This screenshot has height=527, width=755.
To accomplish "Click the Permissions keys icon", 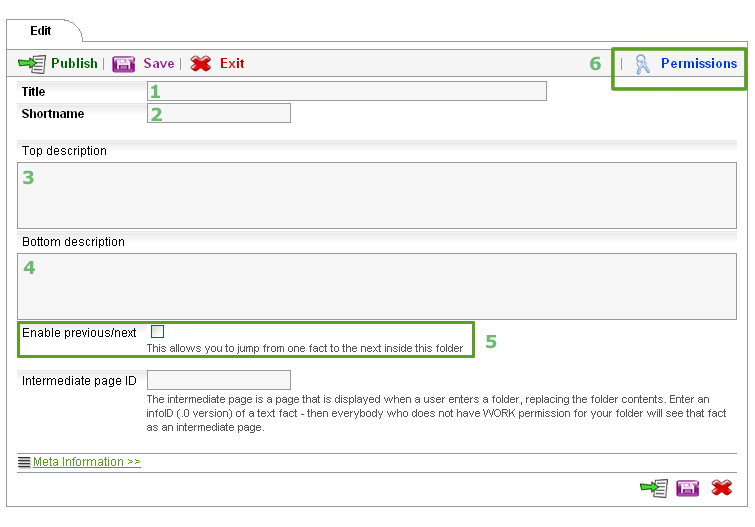I will click(x=643, y=64).
